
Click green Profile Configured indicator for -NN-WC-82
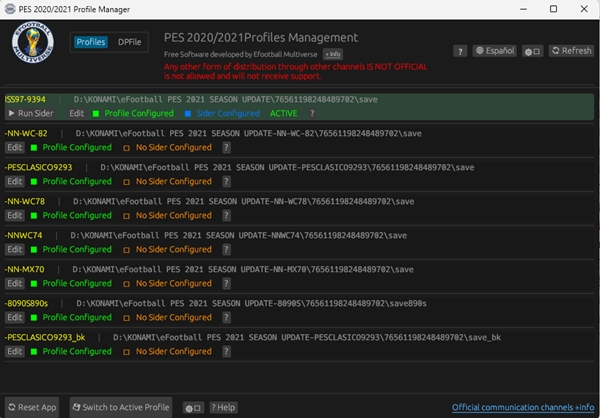click(34, 148)
